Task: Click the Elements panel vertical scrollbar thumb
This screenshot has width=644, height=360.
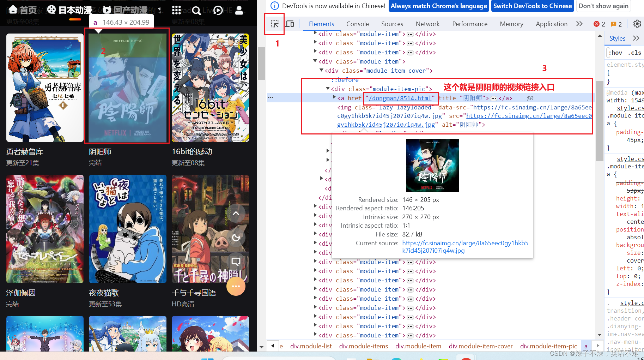Action: [x=600, y=121]
